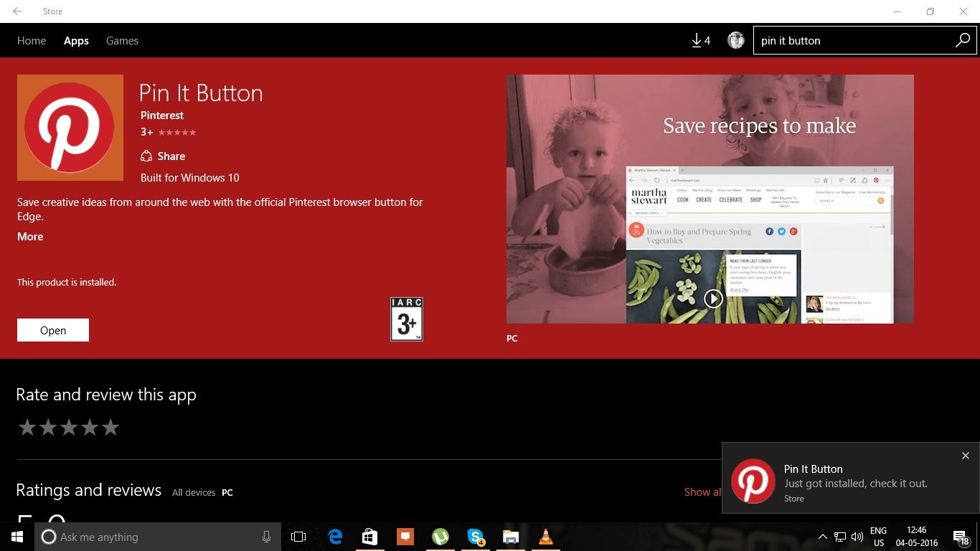The image size is (980, 551).
Task: Switch to the Apps tab
Action: (x=76, y=41)
